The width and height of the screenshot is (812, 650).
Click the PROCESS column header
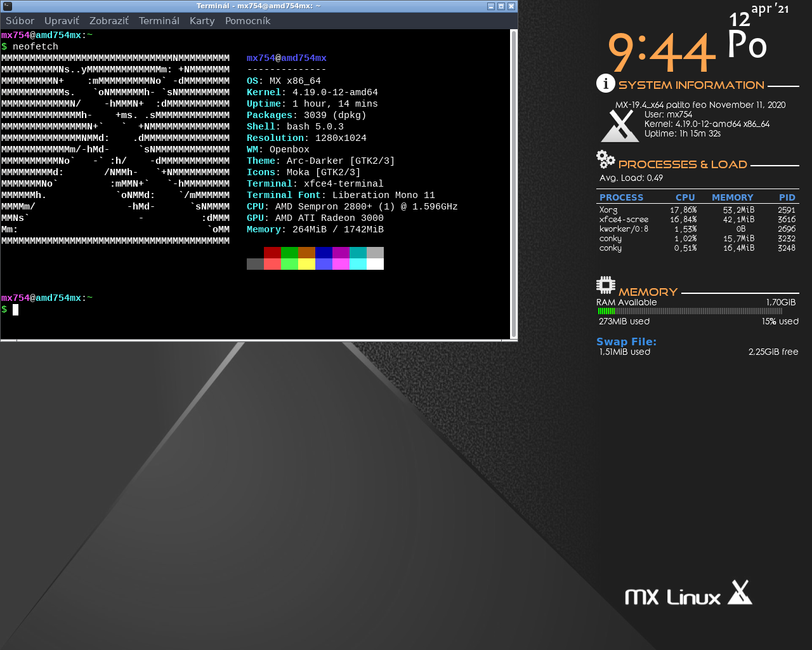click(621, 197)
